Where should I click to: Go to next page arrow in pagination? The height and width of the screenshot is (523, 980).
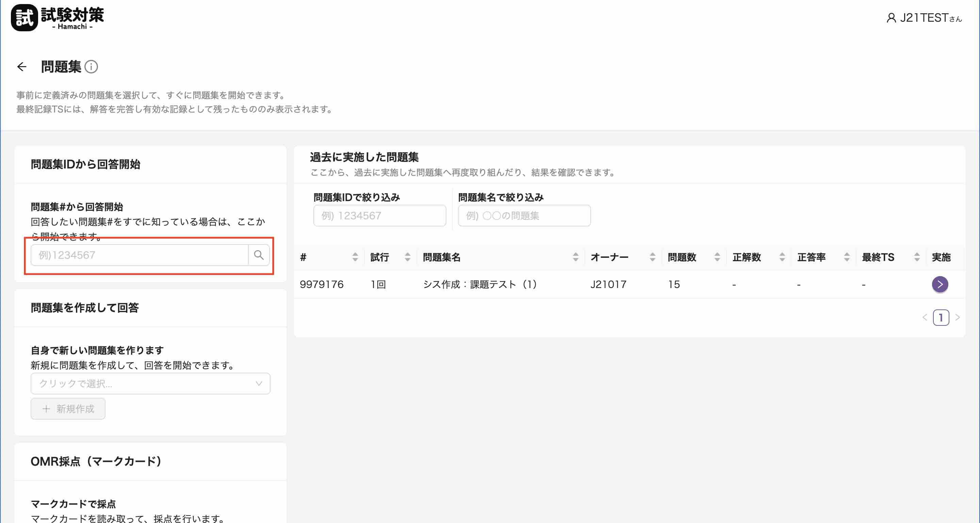[x=958, y=317]
